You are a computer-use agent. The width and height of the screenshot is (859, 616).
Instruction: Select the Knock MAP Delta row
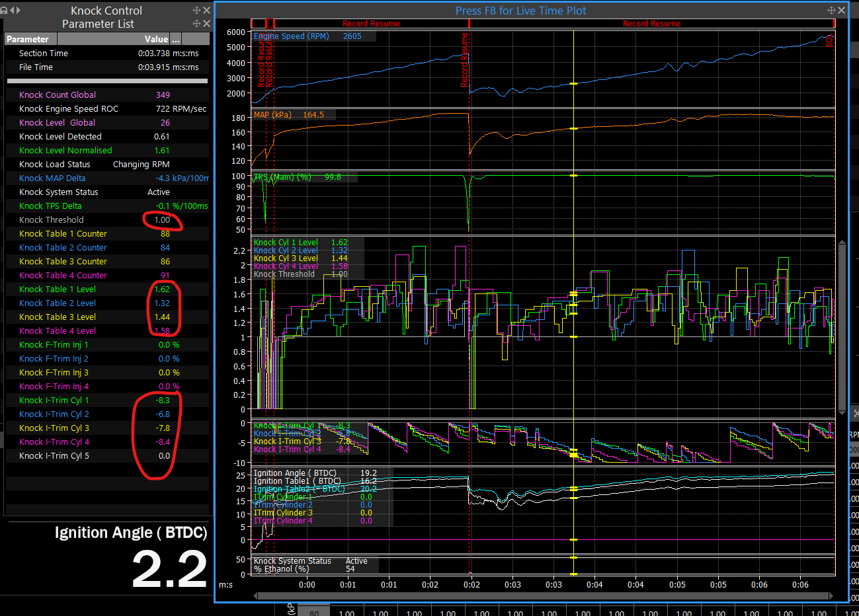tap(107, 178)
